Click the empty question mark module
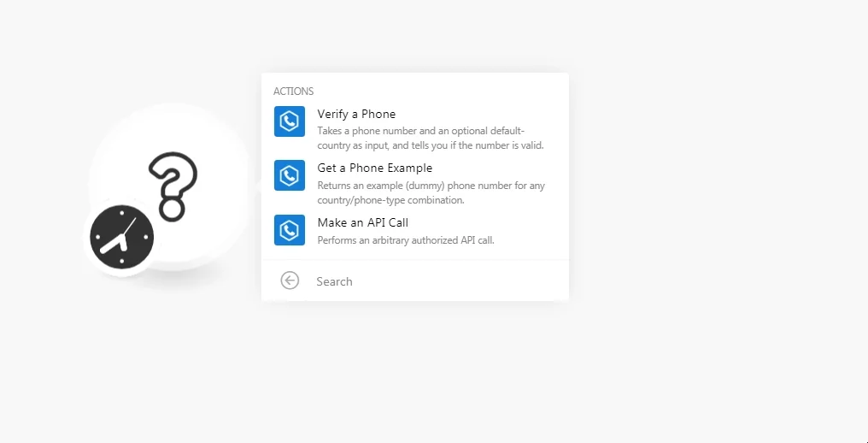This screenshot has height=443, width=868. tap(173, 186)
